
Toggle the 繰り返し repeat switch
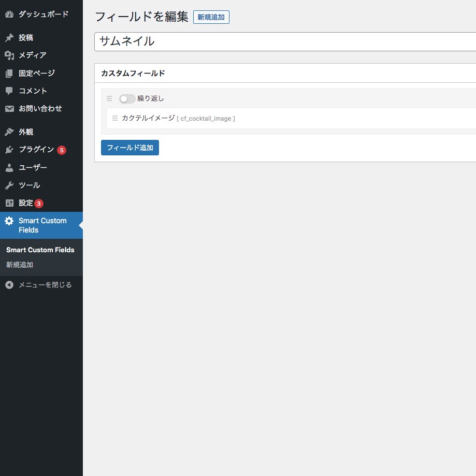point(127,98)
